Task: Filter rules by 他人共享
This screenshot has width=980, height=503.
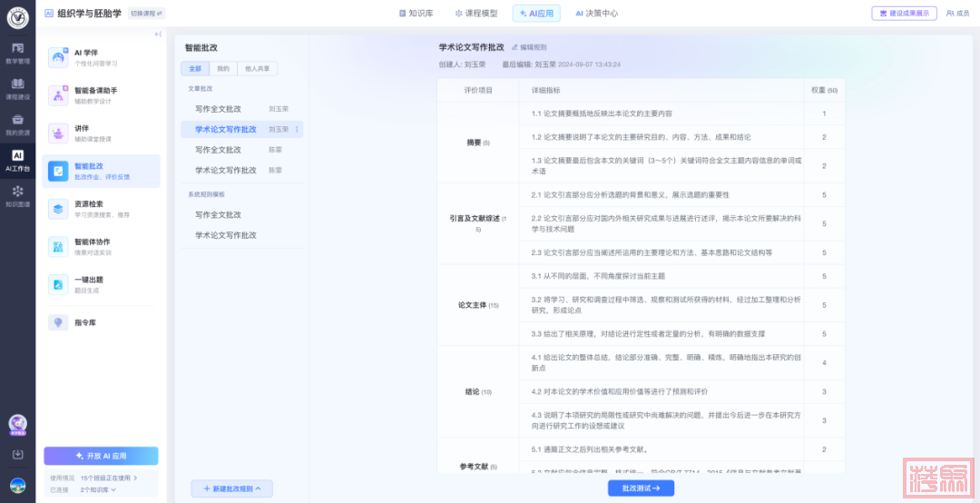Action: coord(256,69)
